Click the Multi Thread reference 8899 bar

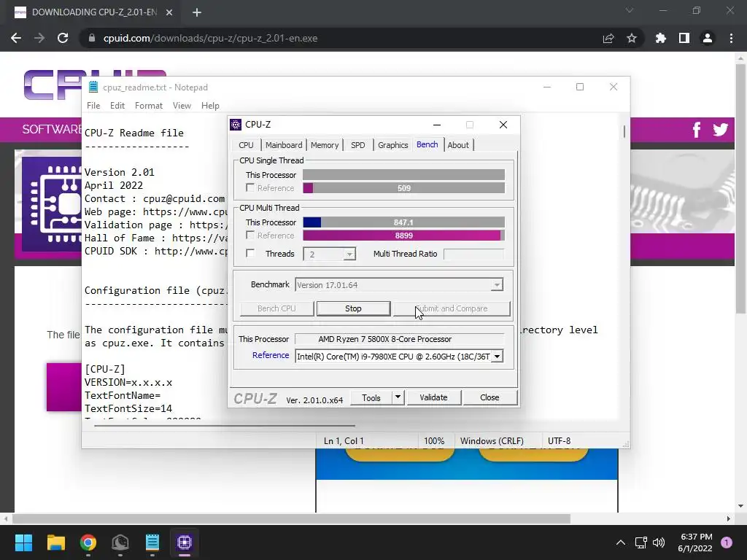[403, 236]
